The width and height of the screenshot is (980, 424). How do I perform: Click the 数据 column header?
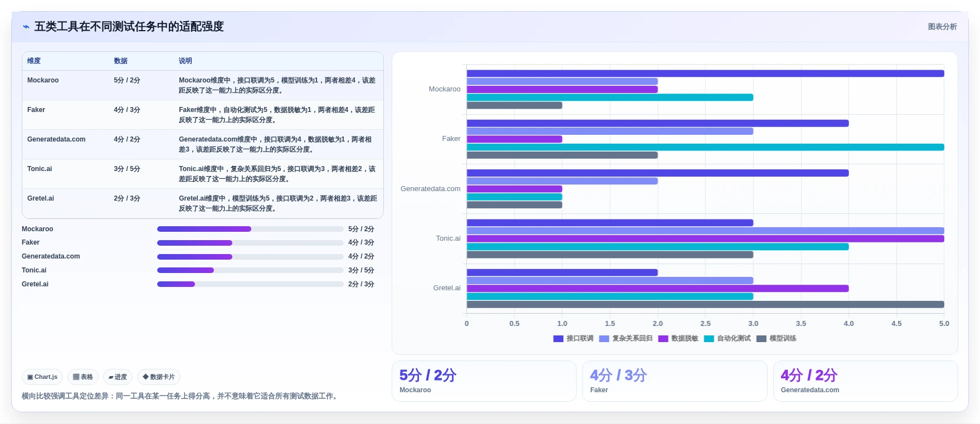121,61
